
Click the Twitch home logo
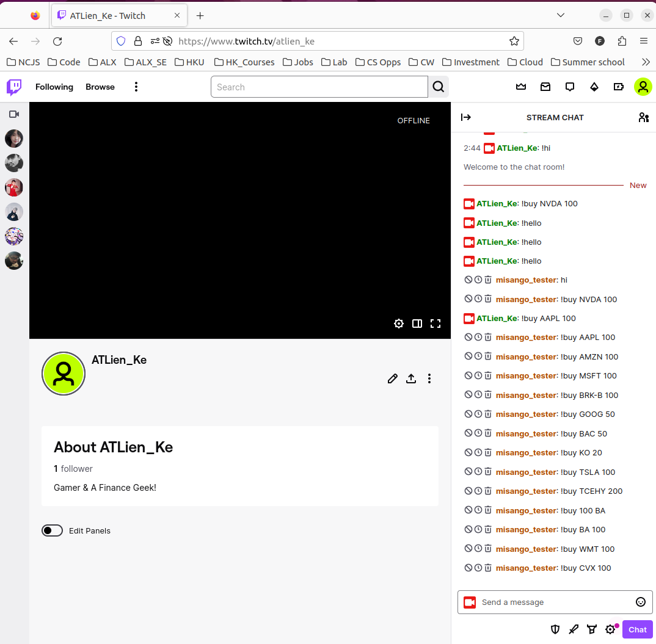[x=14, y=87]
